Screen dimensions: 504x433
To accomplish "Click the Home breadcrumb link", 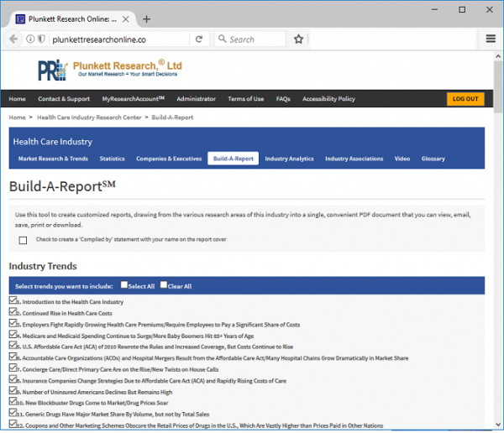I will tap(17, 117).
